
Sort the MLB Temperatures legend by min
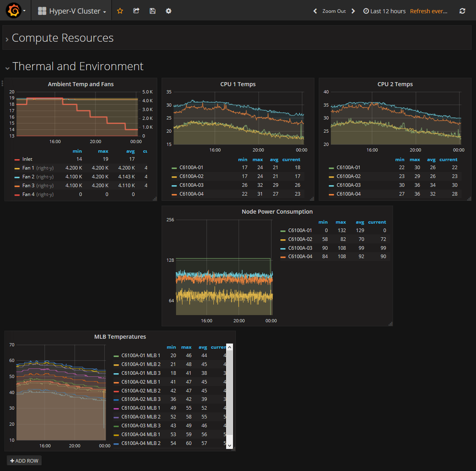click(x=171, y=347)
